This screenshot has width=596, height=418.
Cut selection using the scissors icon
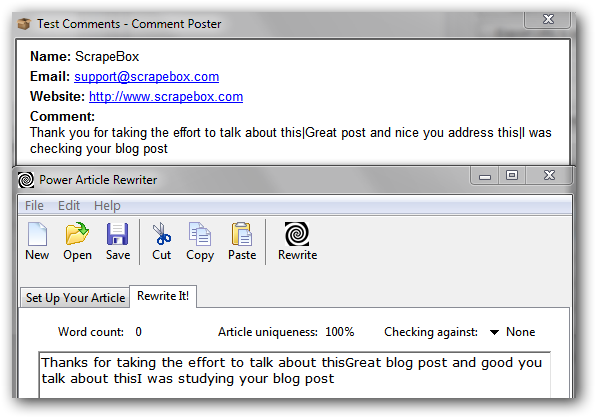pyautogui.click(x=162, y=234)
